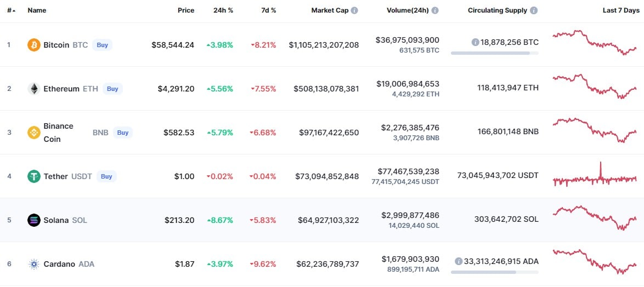Click Solana supply 303,642,702 SOL
This screenshot has height=287, width=644.
pos(506,219)
